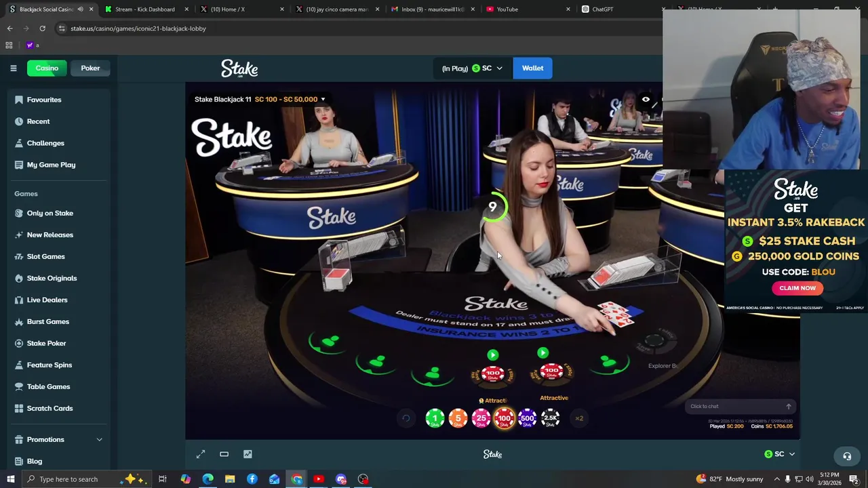Open Stake Originals category
Viewport: 868px width, 488px height.
tap(52, 278)
